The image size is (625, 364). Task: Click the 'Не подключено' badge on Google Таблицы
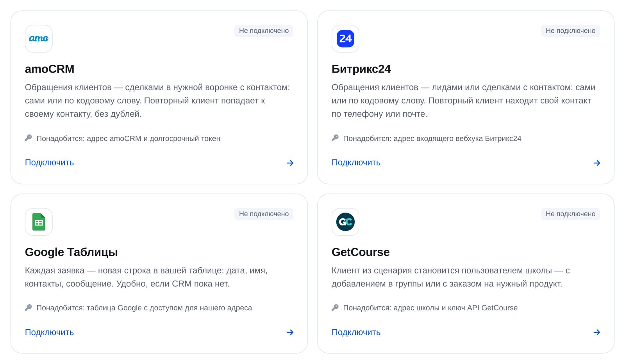[264, 214]
